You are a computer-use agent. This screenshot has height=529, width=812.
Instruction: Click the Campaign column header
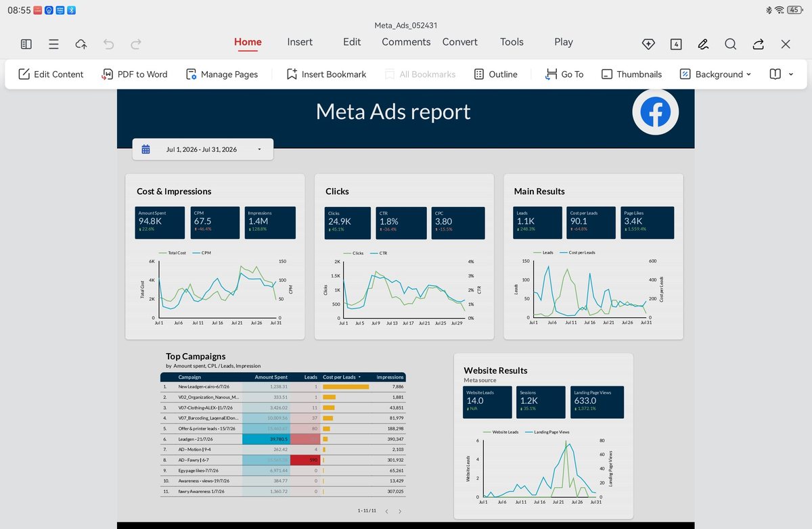189,377
